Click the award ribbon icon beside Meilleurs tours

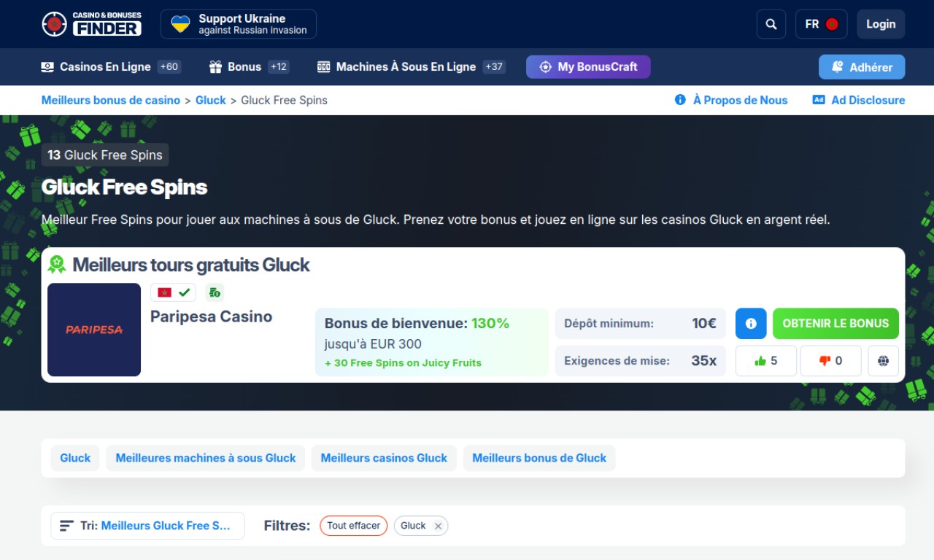coord(57,265)
